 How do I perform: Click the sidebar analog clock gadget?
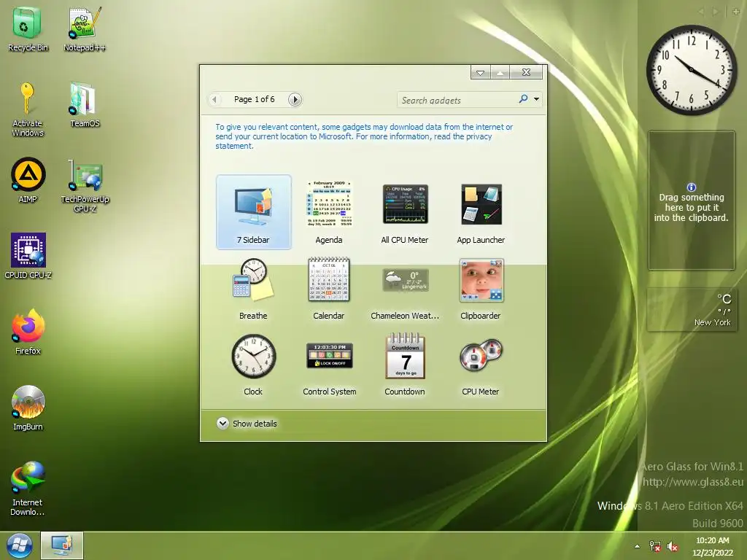pos(692,70)
